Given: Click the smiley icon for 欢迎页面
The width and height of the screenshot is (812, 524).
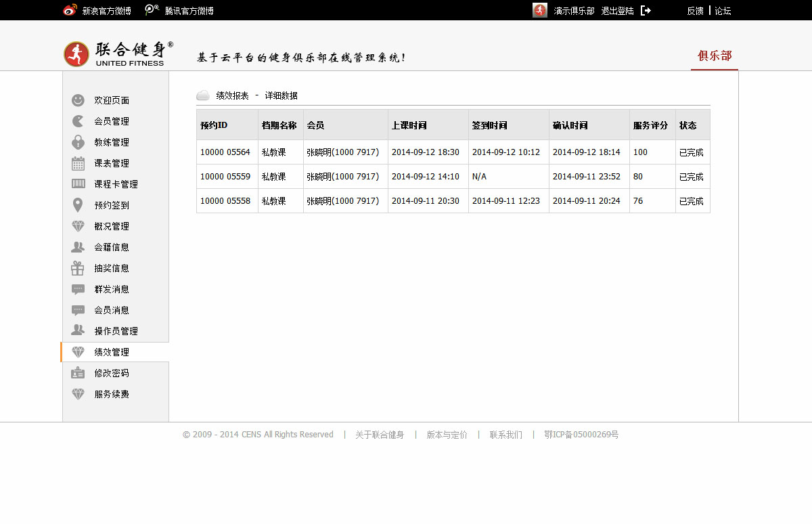Looking at the screenshot, I should tap(78, 100).
